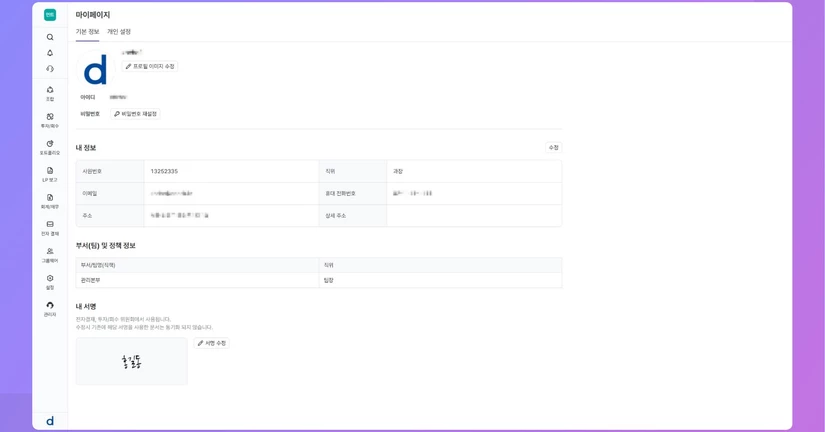The image size is (825, 432).
Task: Click the headset support icon
Action: pyautogui.click(x=50, y=69)
